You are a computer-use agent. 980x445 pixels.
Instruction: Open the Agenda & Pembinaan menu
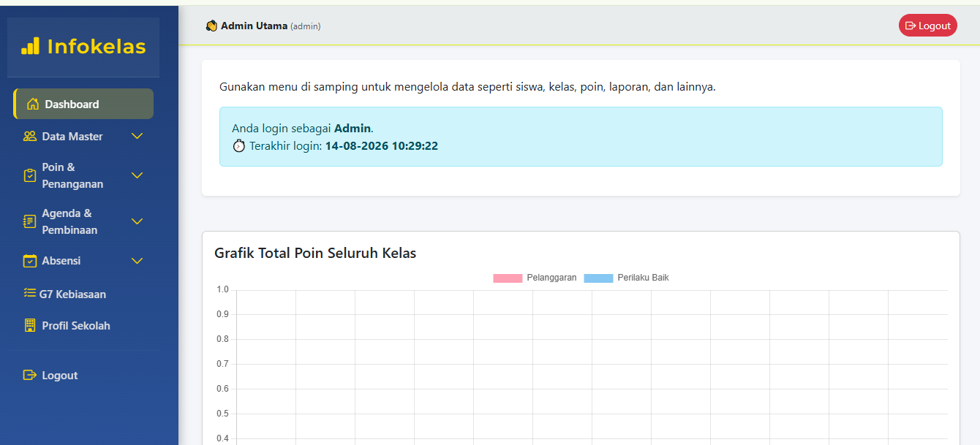[x=83, y=221]
